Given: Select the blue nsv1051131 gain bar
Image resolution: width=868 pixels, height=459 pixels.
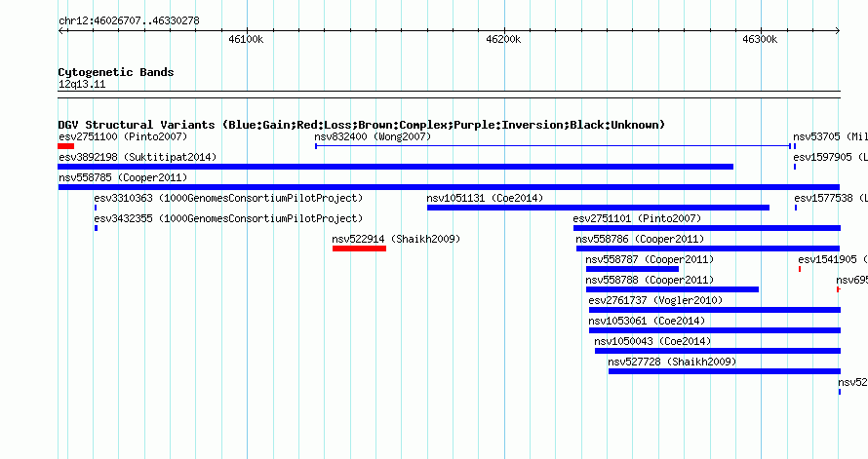Looking at the screenshot, I should point(599,208).
